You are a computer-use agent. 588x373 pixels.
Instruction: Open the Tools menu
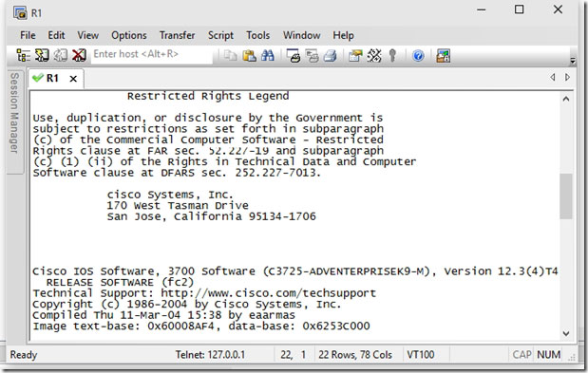pyautogui.click(x=257, y=35)
